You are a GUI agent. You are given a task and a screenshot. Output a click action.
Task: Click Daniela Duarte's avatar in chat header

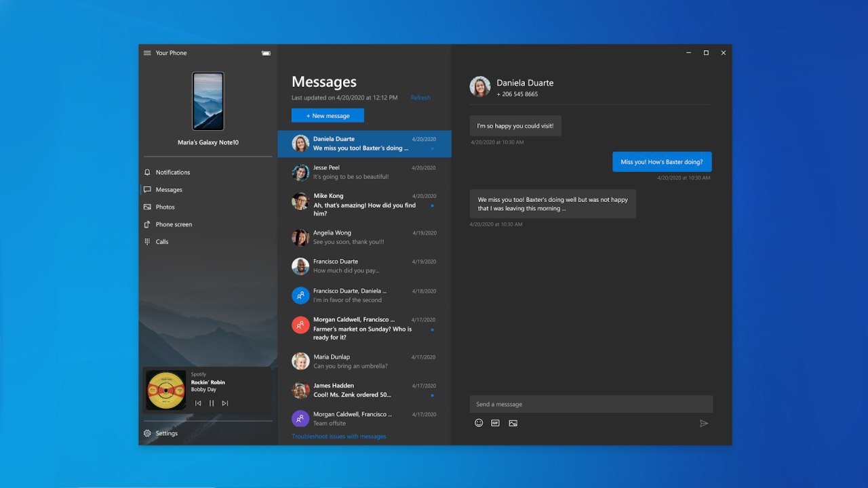(480, 87)
